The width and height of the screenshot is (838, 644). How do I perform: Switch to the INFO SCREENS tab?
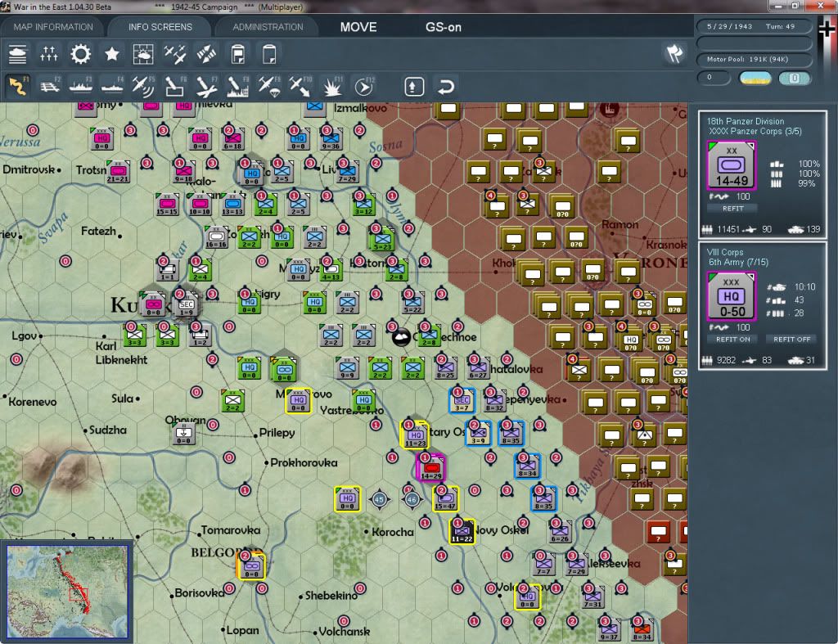(x=160, y=27)
